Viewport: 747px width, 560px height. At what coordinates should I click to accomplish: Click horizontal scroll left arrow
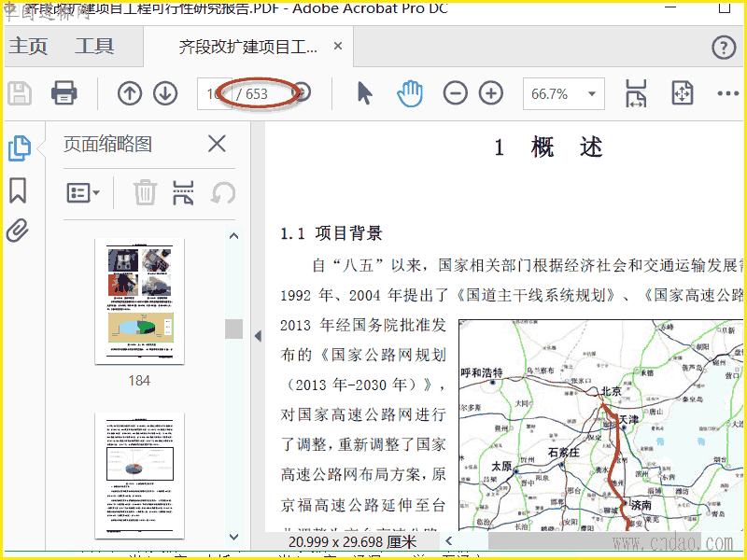(x=448, y=541)
